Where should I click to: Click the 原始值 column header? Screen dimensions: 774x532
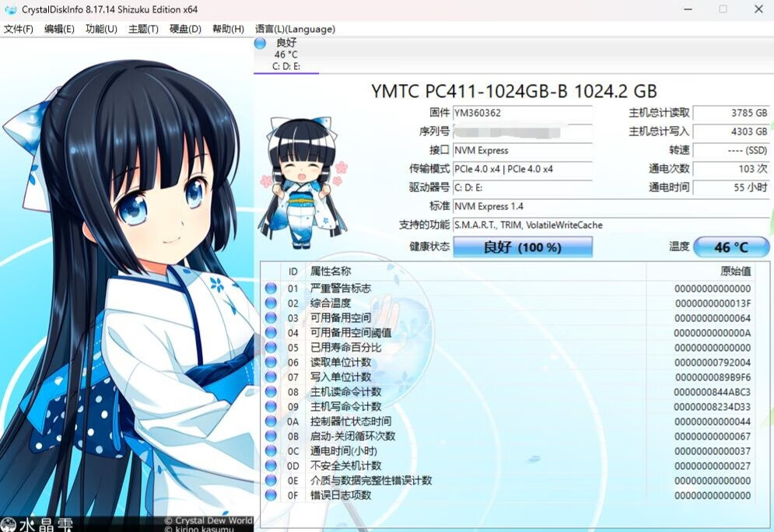pos(735,271)
